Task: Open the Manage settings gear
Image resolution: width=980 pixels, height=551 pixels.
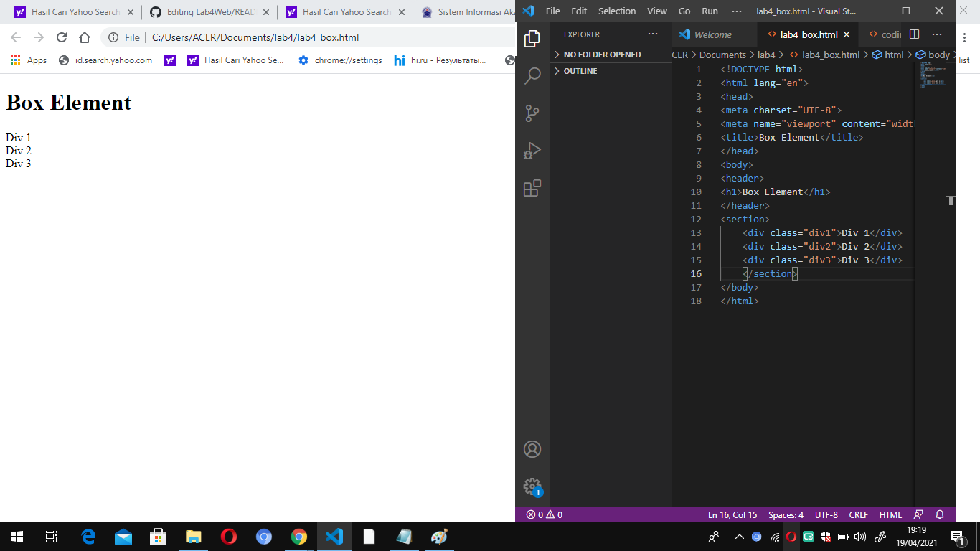Action: [532, 485]
